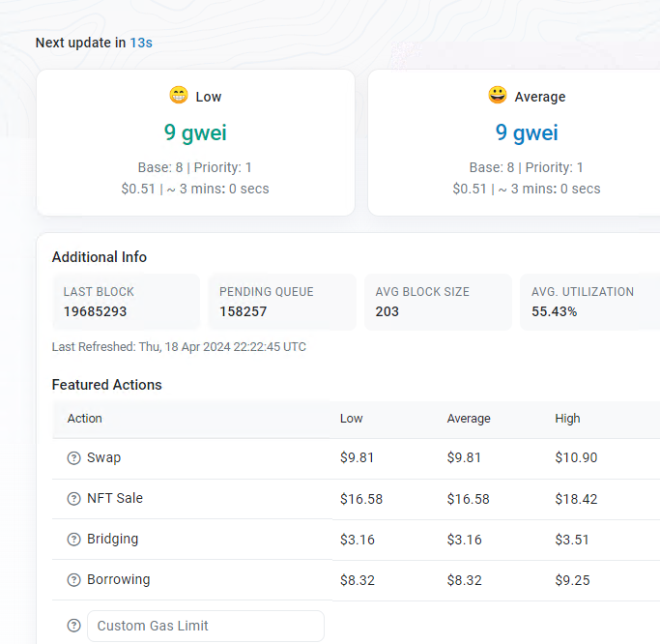The image size is (660, 644).
Task: Click Bridging Low price $3.16
Action: (x=358, y=540)
